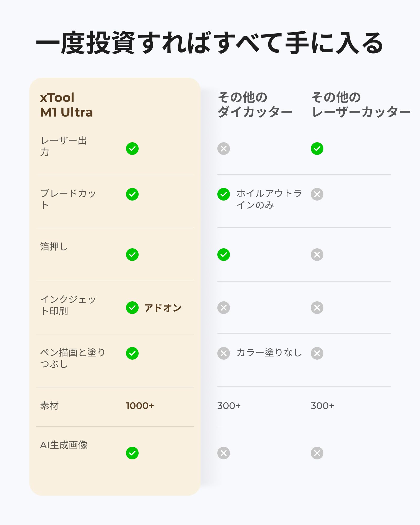Screen dimensions: 420x525
Task: Click the インクジェット印刷 row label
Action: [x=68, y=305]
